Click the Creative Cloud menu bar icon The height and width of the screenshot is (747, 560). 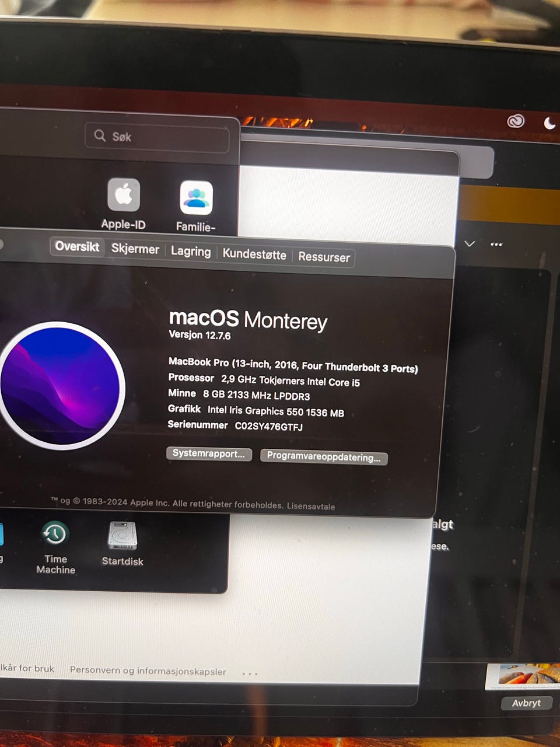pyautogui.click(x=516, y=121)
